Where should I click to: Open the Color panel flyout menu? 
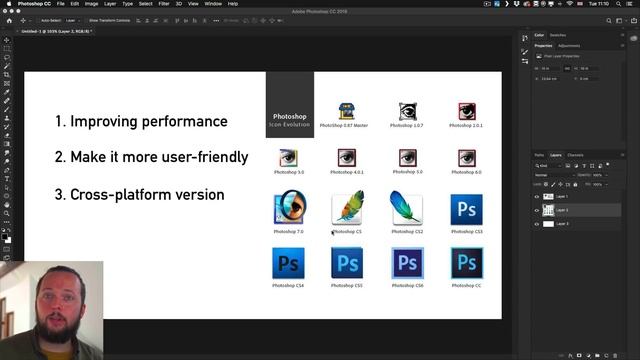[622, 35]
